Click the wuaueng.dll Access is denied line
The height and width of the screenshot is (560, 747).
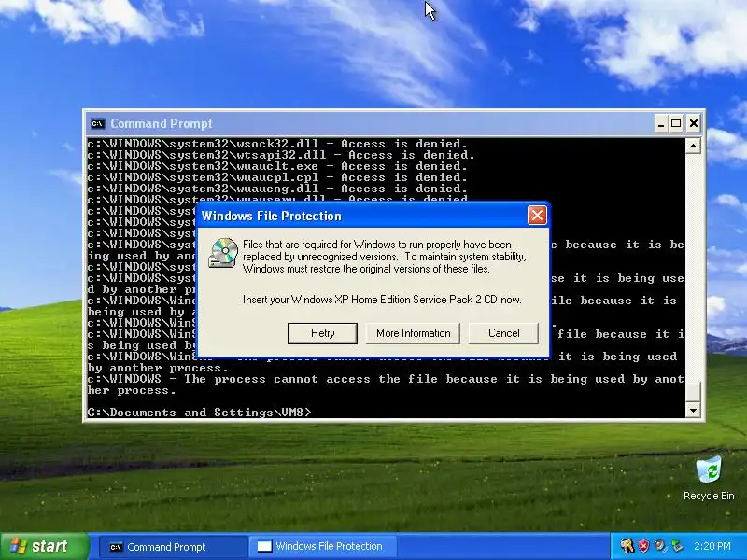[277, 189]
